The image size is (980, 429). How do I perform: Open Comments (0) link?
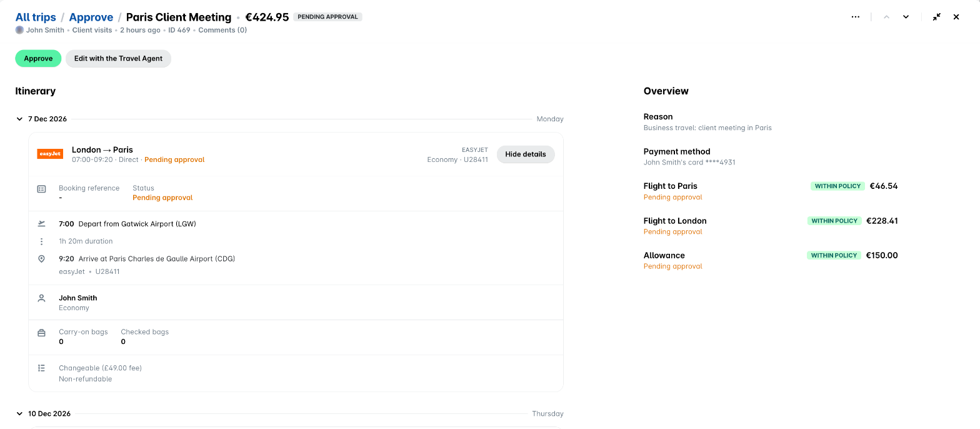tap(222, 30)
